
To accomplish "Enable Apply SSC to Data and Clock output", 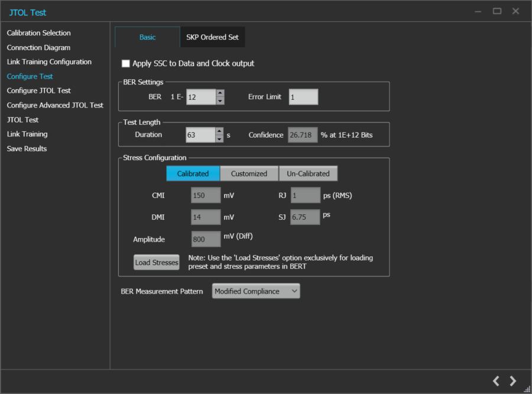I will coord(125,63).
